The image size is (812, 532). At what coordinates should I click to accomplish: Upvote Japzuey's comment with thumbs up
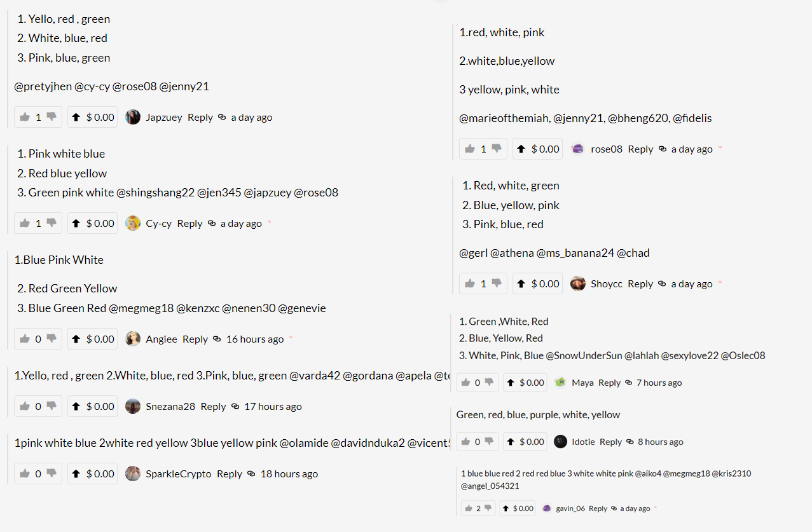25,117
